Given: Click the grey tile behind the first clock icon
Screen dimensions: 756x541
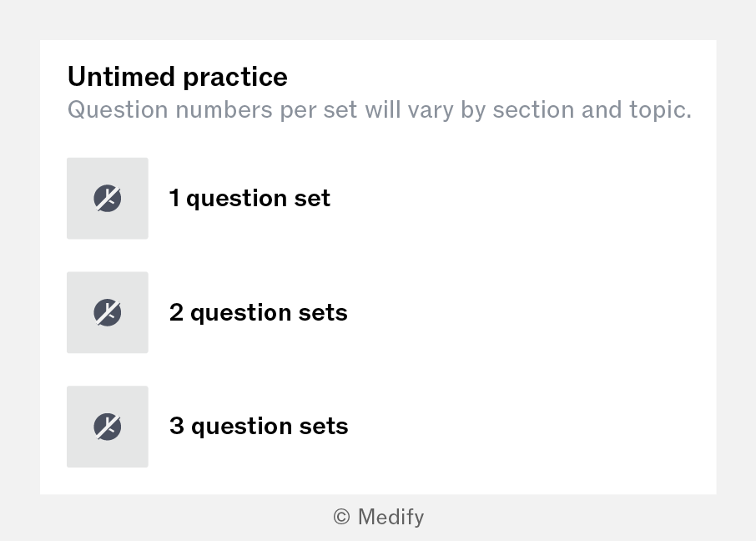Looking at the screenshot, I should [x=108, y=199].
